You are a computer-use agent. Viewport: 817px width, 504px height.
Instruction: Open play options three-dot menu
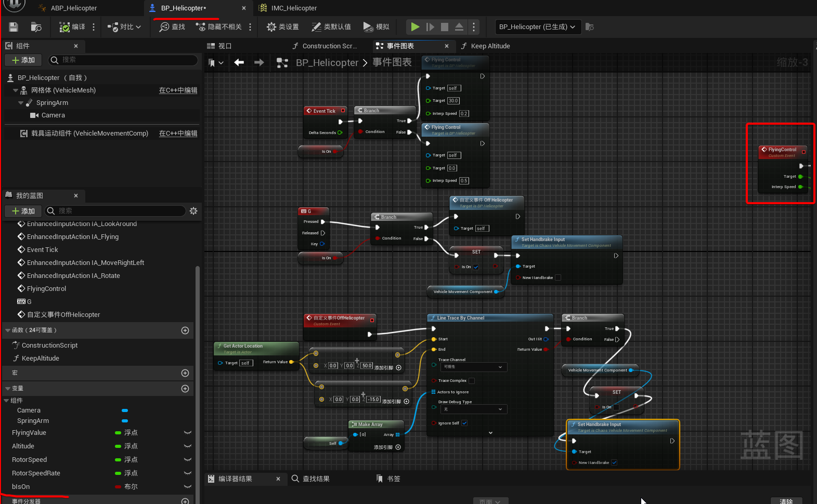(473, 27)
